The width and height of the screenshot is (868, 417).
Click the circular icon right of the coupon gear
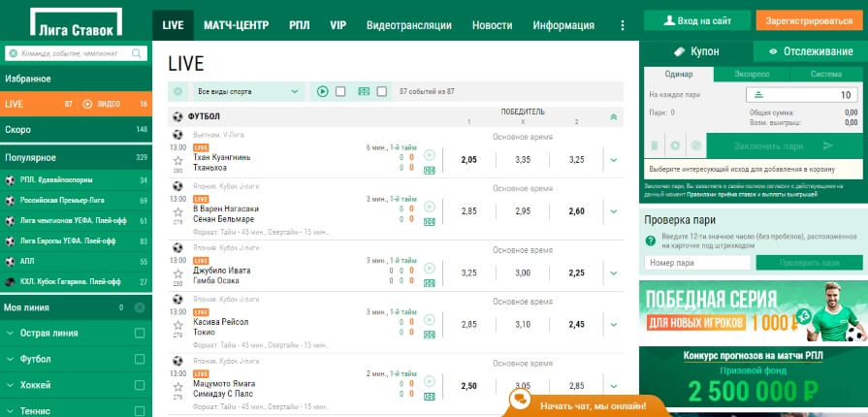(696, 145)
